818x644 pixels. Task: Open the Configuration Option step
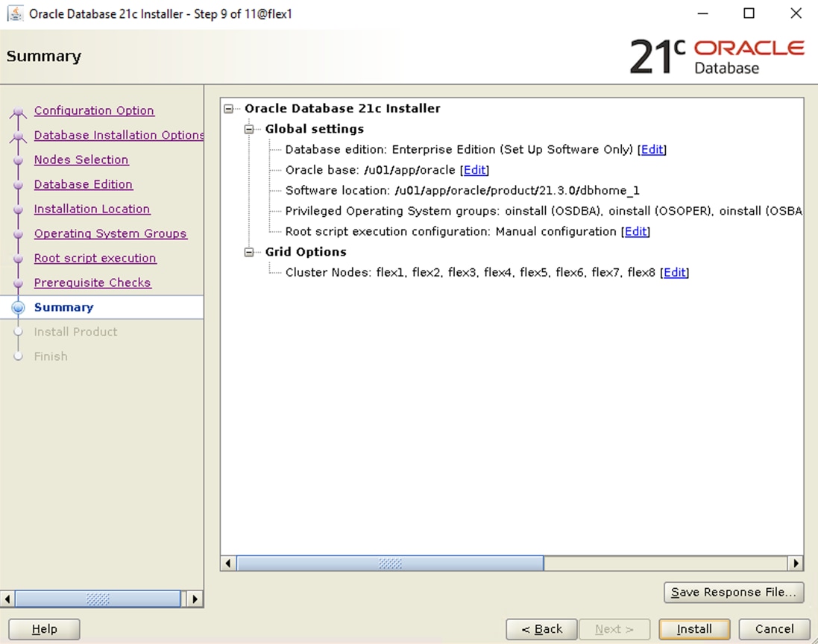point(94,110)
